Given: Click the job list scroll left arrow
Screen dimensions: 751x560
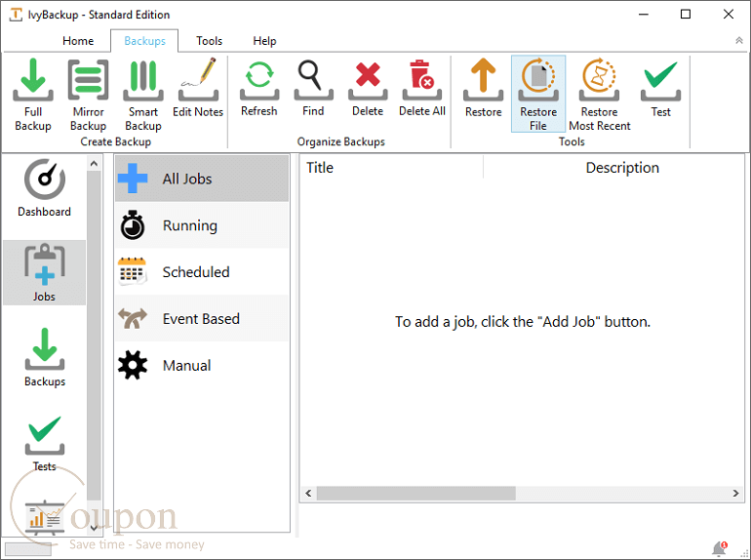Looking at the screenshot, I should click(308, 493).
